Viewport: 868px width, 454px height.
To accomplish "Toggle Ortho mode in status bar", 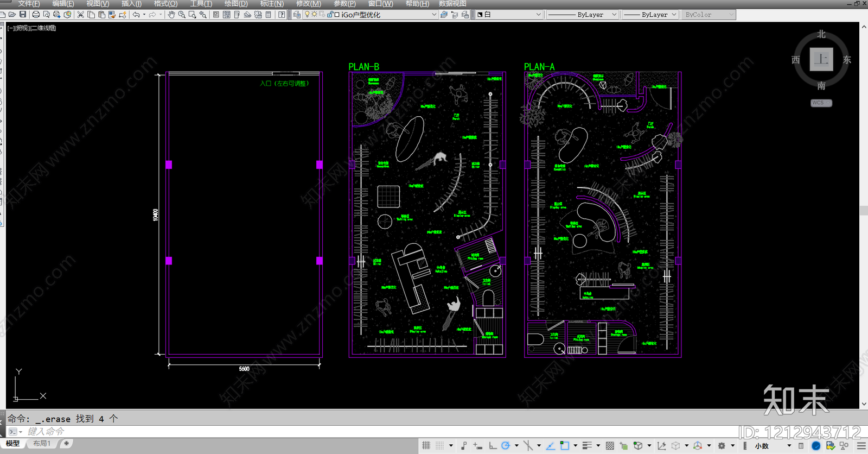I will (x=493, y=446).
